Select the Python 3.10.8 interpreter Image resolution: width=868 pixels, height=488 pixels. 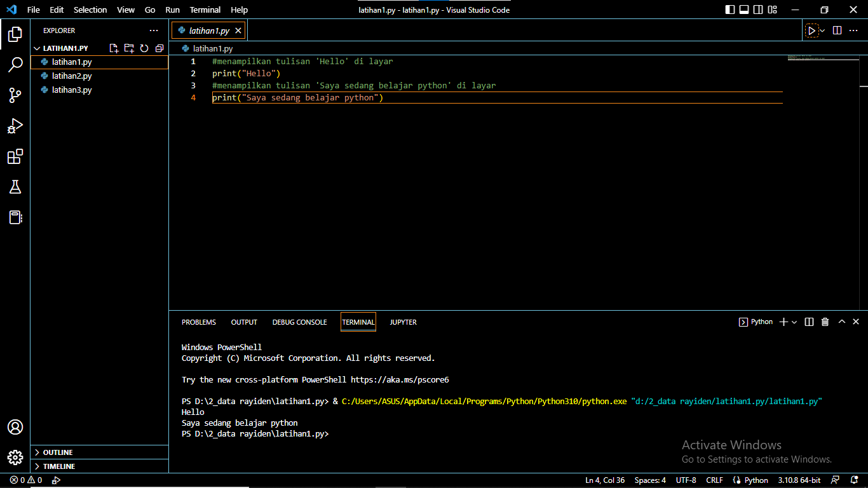coord(799,480)
